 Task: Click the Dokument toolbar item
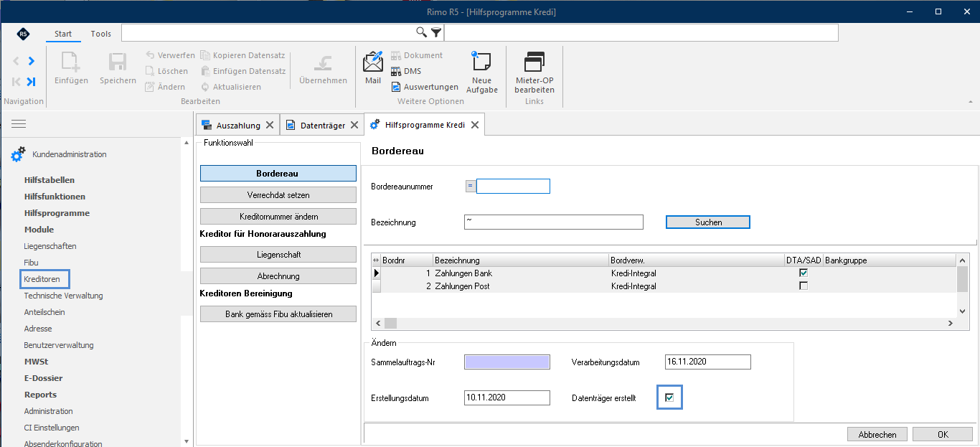(416, 55)
